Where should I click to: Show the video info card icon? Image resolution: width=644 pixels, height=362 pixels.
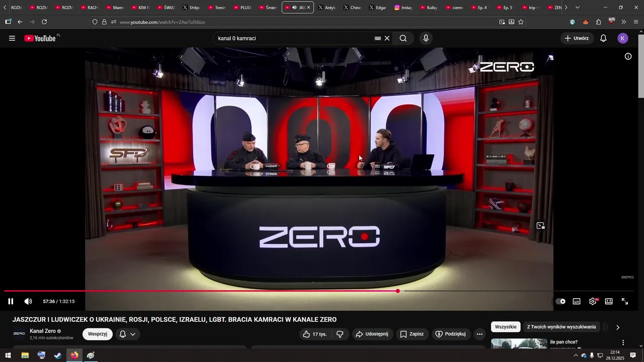pos(628,56)
